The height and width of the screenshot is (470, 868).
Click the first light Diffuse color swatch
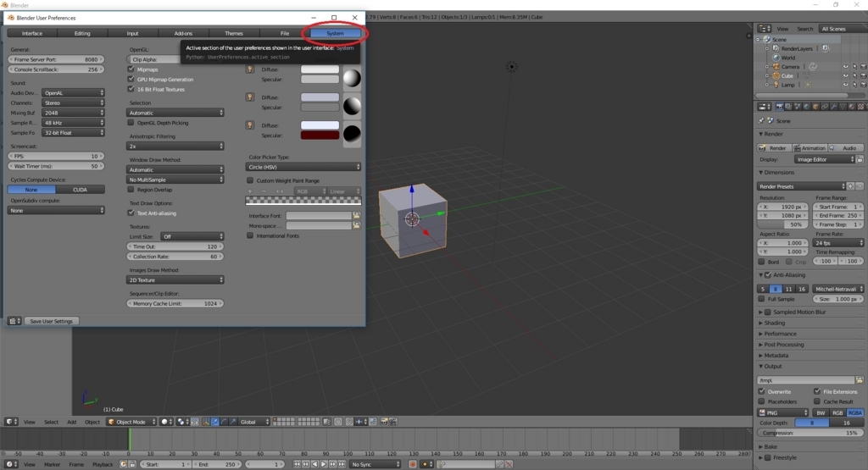point(320,69)
